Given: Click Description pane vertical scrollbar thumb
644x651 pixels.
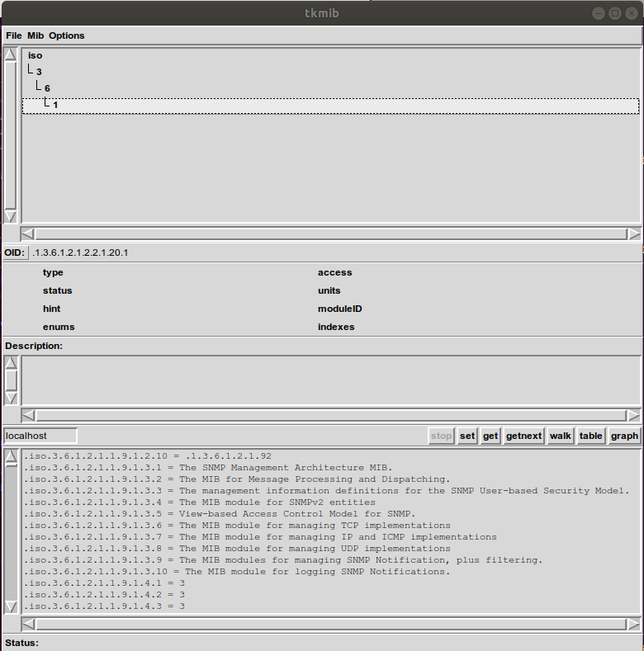Looking at the screenshot, I should pos(11,380).
